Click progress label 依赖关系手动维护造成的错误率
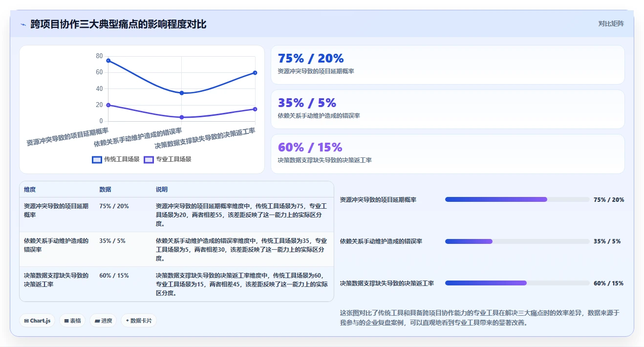Screen dimensions: 644x347 (381, 241)
